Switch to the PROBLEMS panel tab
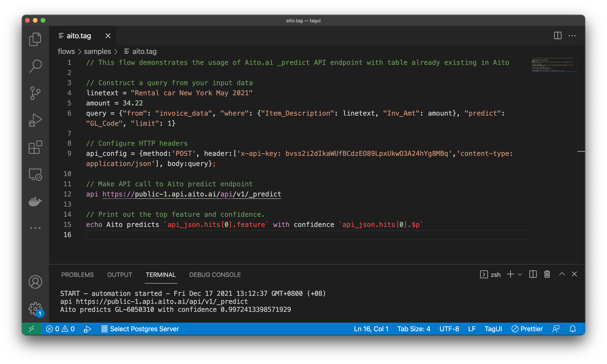 click(77, 275)
